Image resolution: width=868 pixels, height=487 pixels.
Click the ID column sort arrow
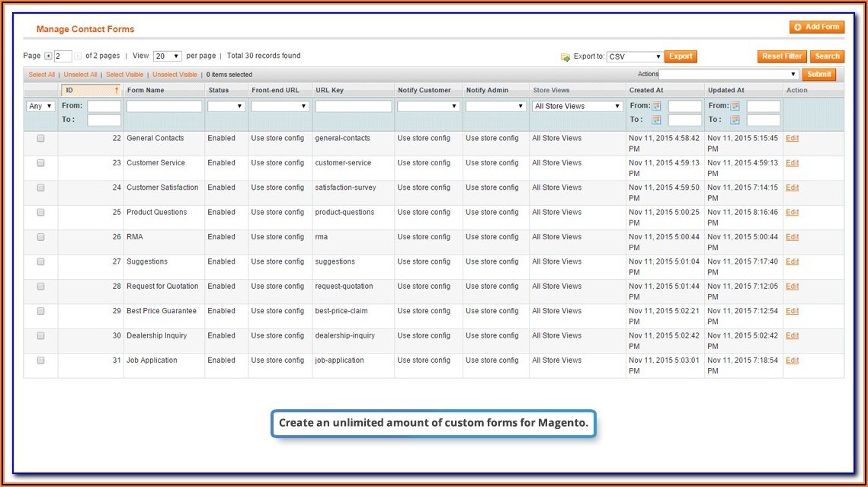[116, 91]
